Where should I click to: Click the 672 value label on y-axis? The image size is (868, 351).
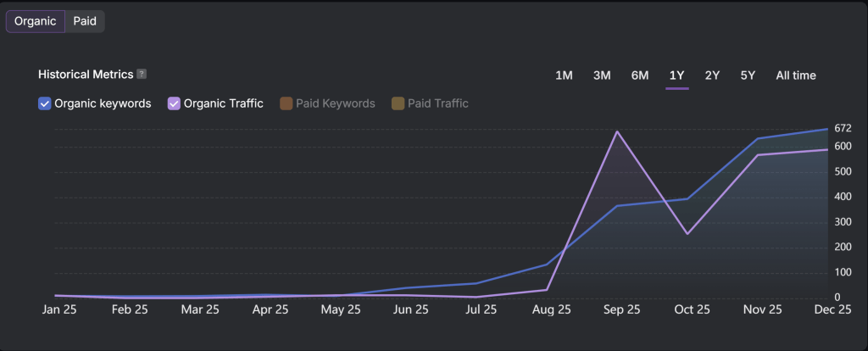842,128
